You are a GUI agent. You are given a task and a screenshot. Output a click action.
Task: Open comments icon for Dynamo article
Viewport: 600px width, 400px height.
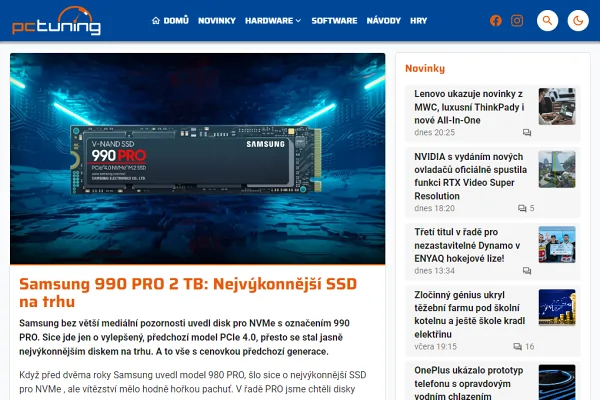527,271
